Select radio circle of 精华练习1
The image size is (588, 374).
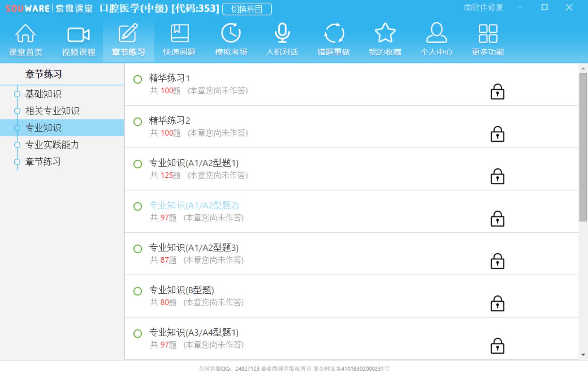(138, 79)
